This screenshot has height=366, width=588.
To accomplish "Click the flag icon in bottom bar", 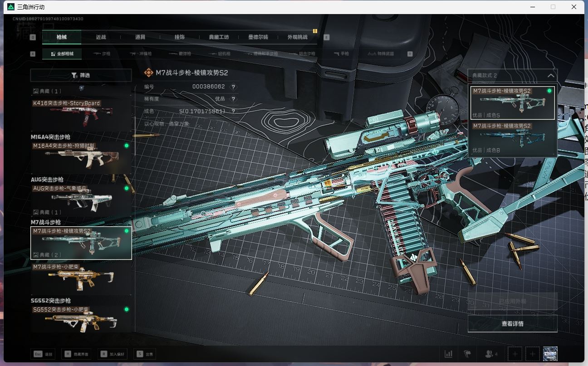I will 467,354.
